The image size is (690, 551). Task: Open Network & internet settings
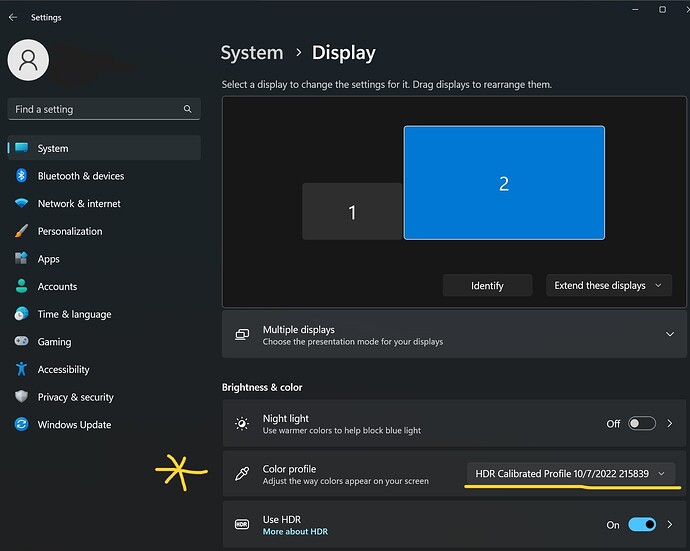(104, 203)
